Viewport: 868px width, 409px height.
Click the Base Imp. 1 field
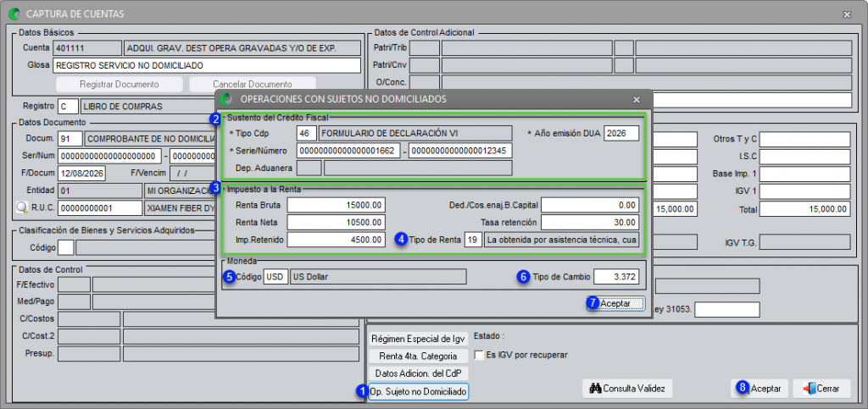805,174
